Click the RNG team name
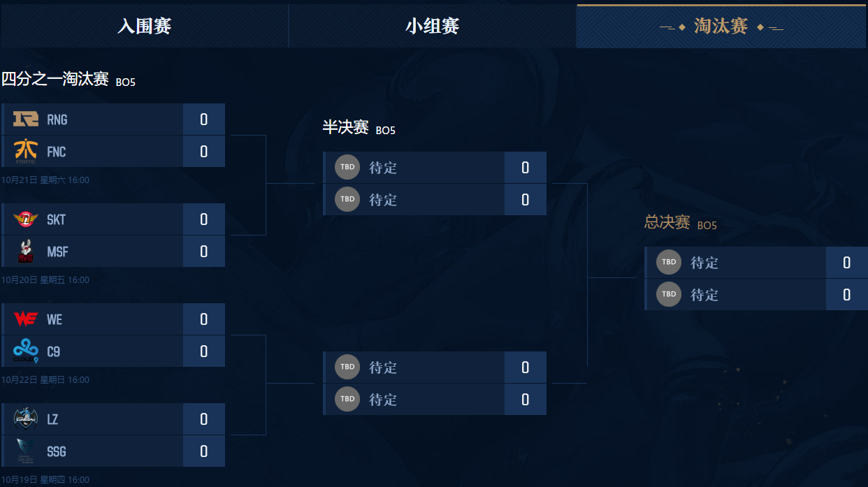 click(57, 119)
